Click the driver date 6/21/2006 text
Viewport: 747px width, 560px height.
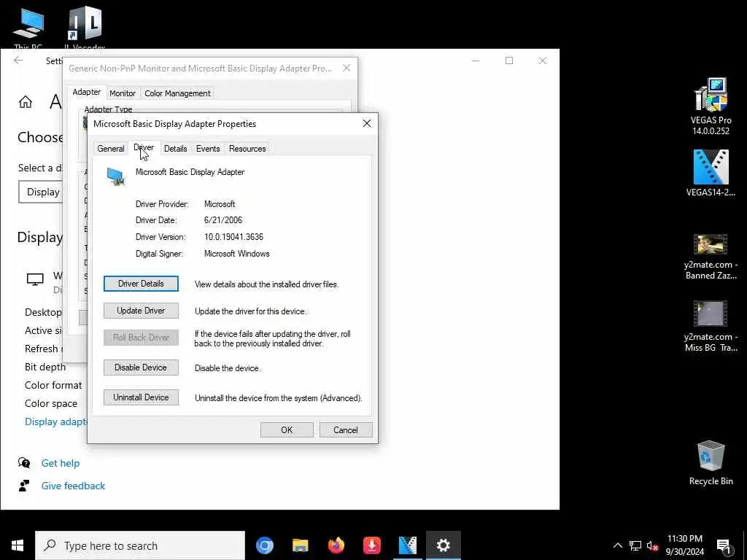pyautogui.click(x=223, y=220)
